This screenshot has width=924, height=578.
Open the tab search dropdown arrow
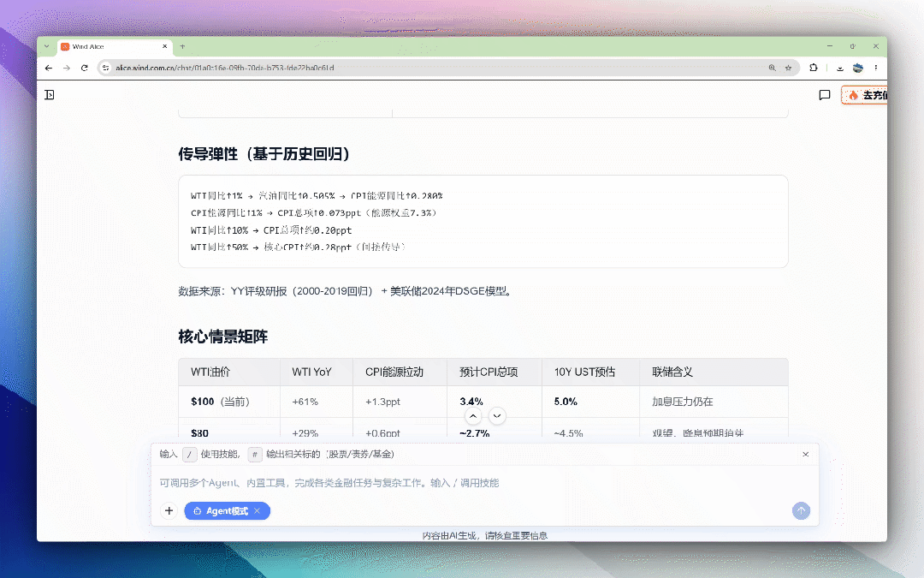coord(46,46)
